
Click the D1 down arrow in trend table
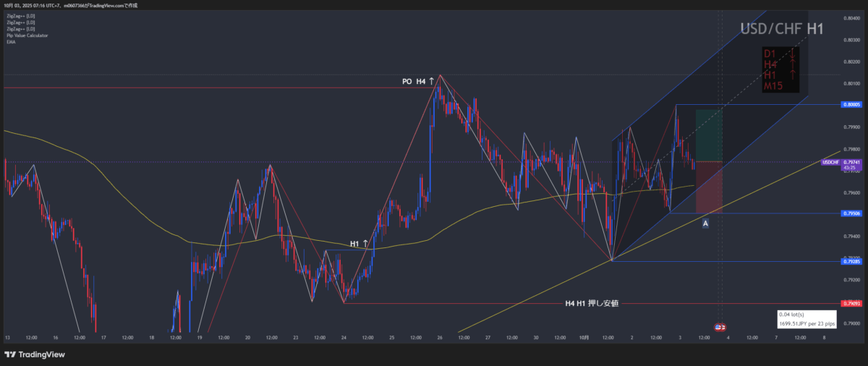pos(793,54)
